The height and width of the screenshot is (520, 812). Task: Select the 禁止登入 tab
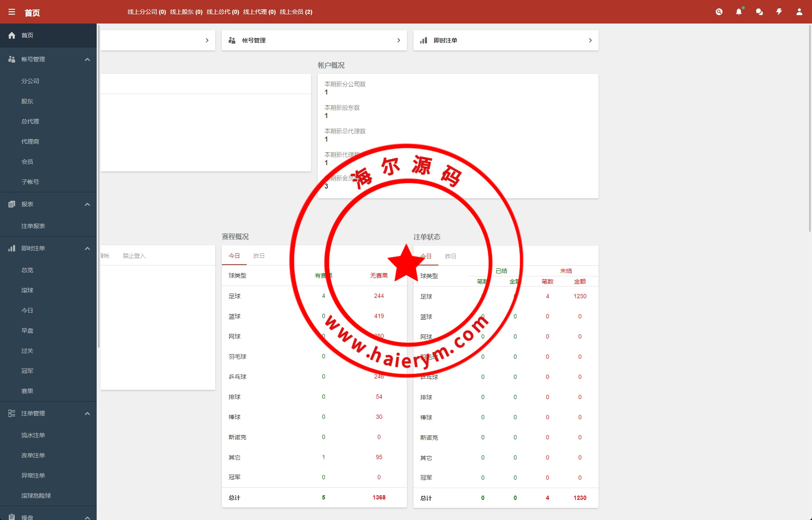tap(134, 256)
